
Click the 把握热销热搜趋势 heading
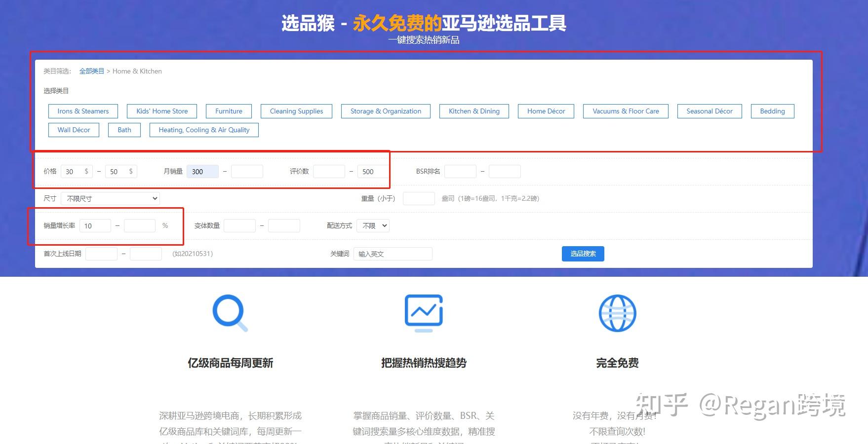424,363
